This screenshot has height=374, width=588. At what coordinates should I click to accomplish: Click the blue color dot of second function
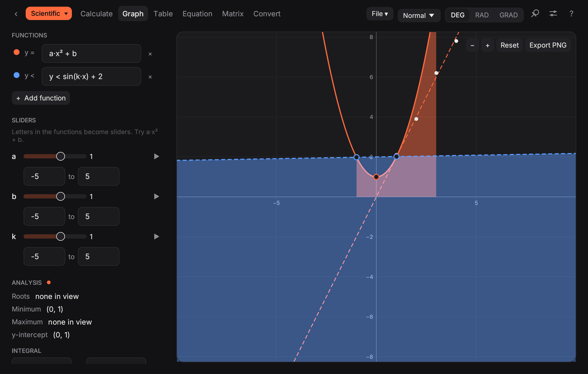pyautogui.click(x=17, y=75)
